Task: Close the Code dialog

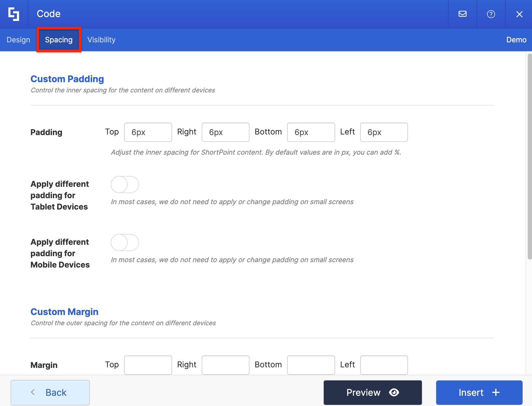Action: point(519,14)
